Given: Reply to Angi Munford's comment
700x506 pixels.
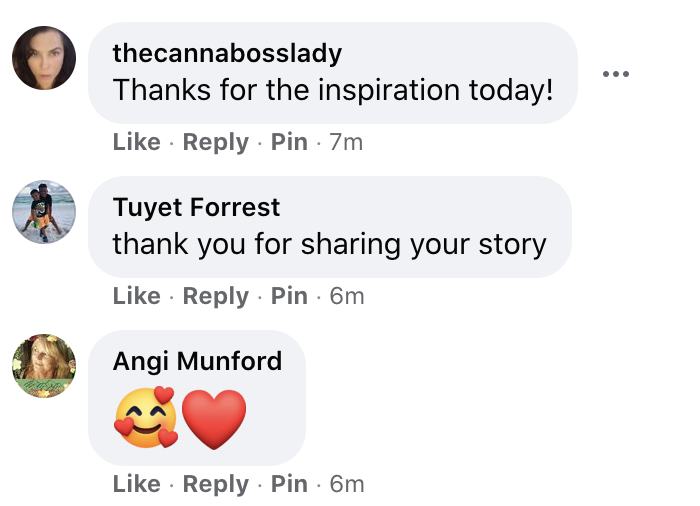Looking at the screenshot, I should [215, 484].
